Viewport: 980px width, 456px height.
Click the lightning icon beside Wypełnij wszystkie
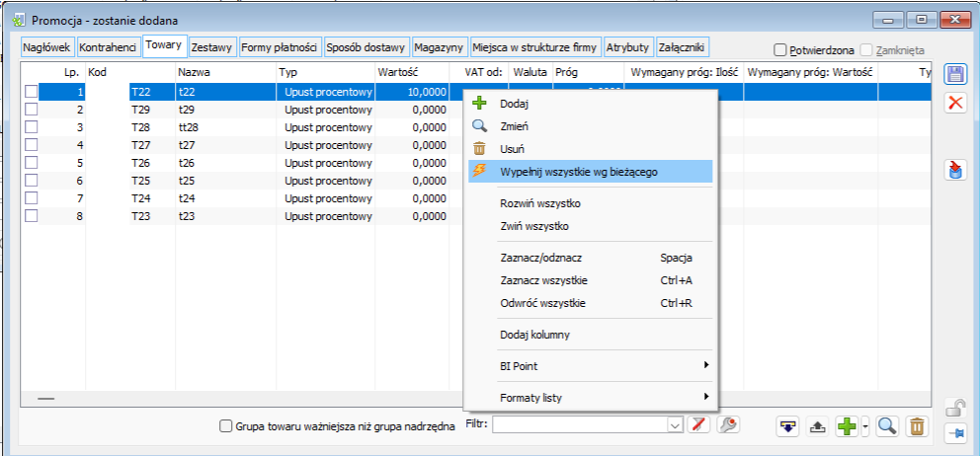[x=479, y=171]
